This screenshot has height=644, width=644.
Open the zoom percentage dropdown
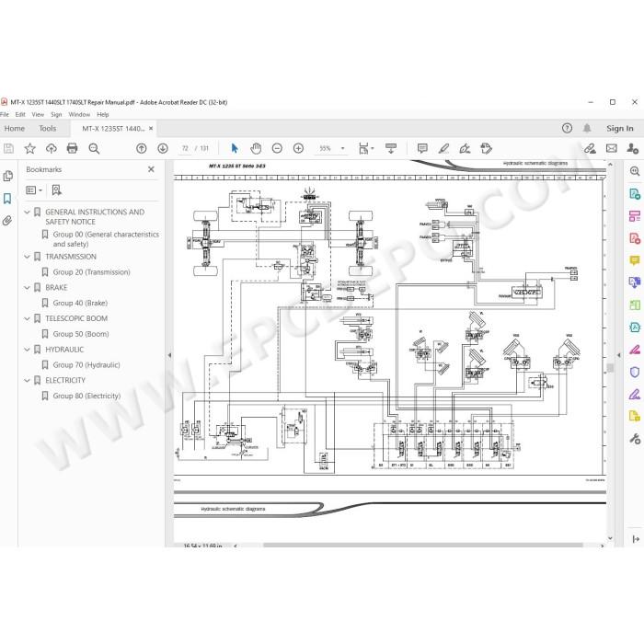click(343, 148)
